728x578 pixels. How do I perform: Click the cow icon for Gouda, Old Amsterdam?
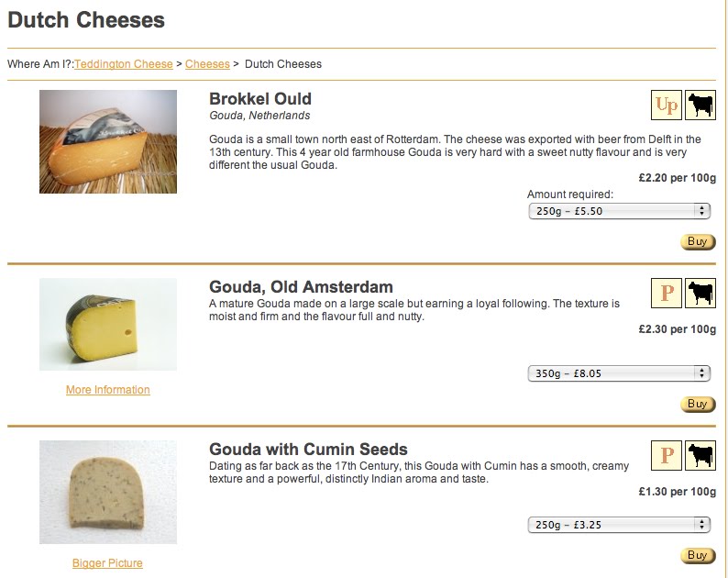pos(701,294)
